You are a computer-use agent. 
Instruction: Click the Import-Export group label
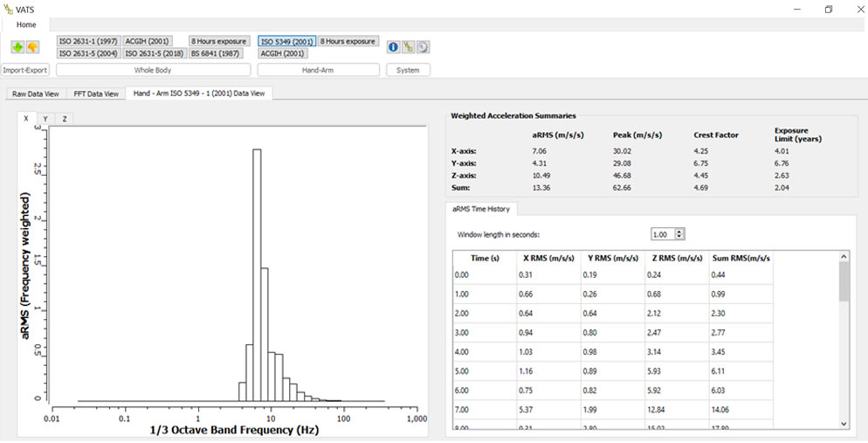(x=25, y=70)
